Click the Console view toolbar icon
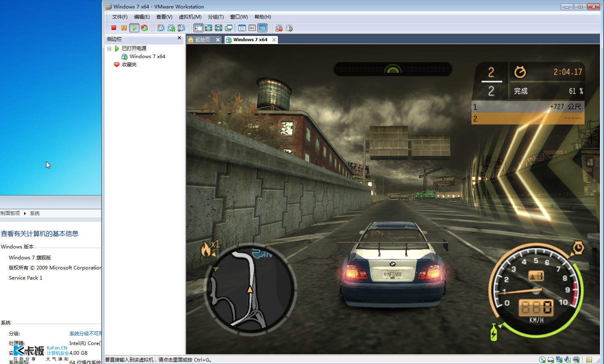The height and width of the screenshot is (364, 604). click(263, 28)
